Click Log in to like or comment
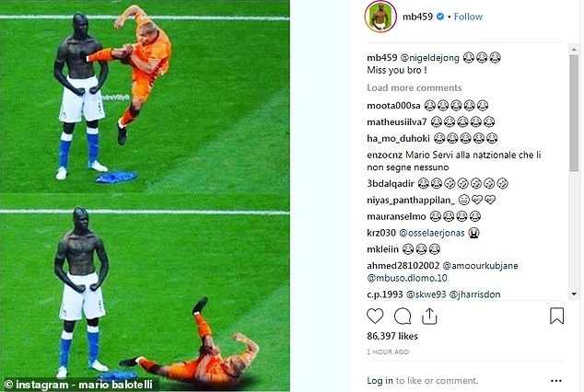 380,381
